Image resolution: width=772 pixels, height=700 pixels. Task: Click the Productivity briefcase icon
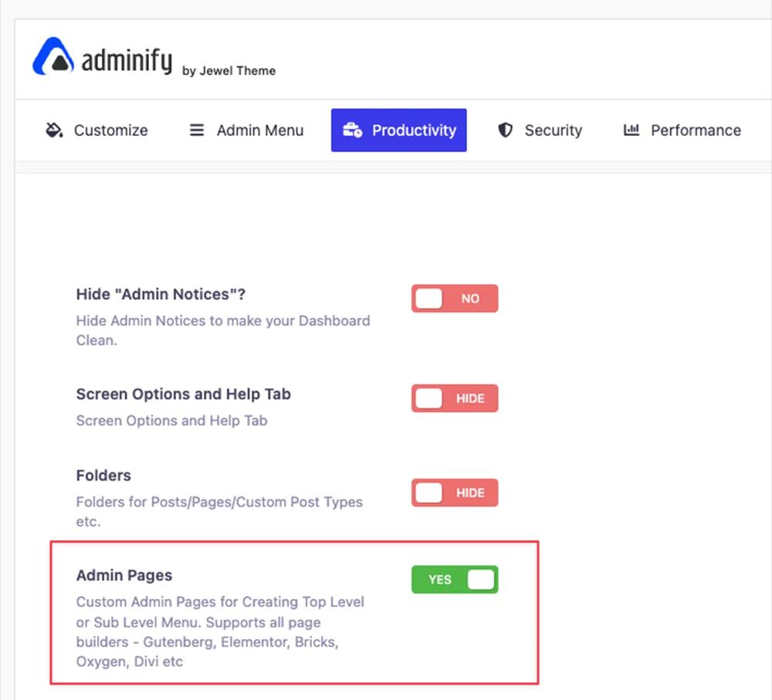click(x=353, y=130)
